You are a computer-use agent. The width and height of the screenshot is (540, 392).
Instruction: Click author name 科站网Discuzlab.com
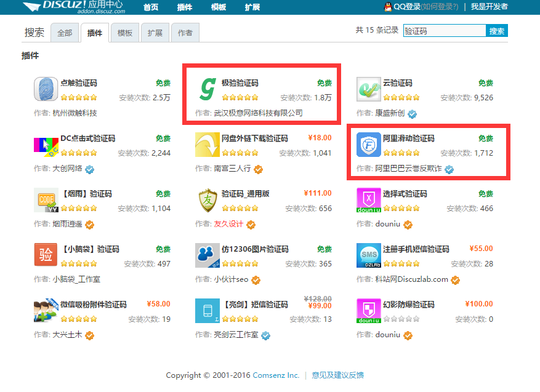click(x=411, y=279)
